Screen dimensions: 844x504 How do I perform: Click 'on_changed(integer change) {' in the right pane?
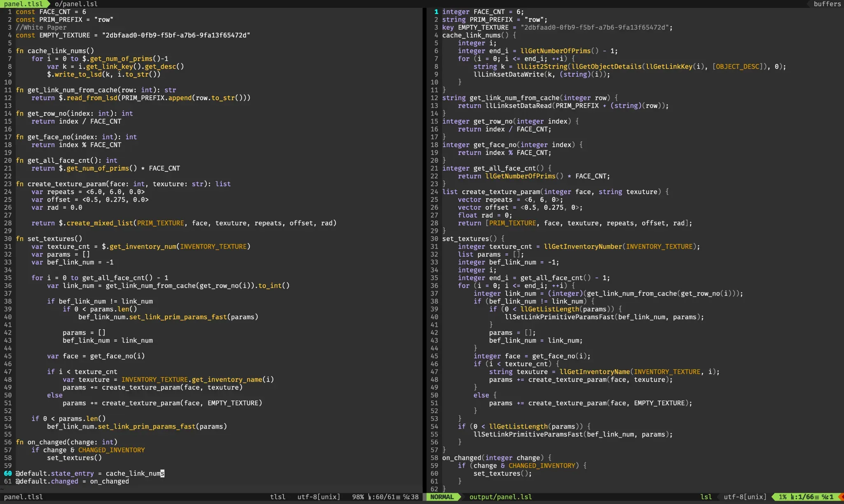[497, 458]
